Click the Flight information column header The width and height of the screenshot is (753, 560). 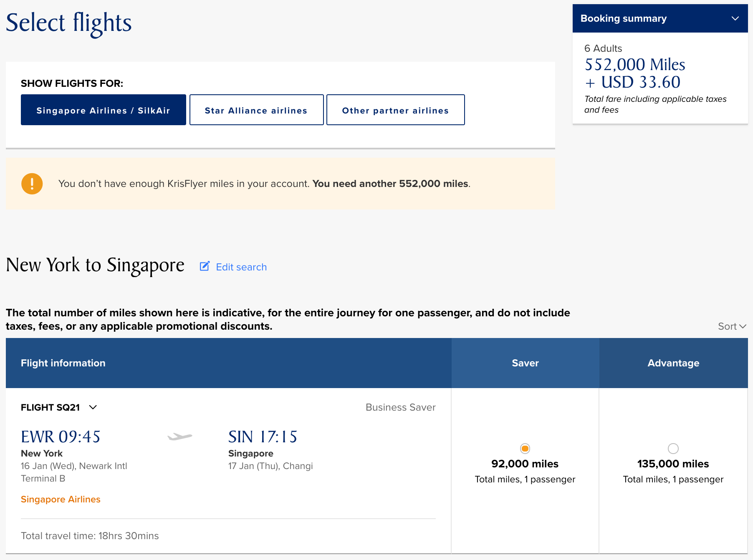pyautogui.click(x=63, y=363)
